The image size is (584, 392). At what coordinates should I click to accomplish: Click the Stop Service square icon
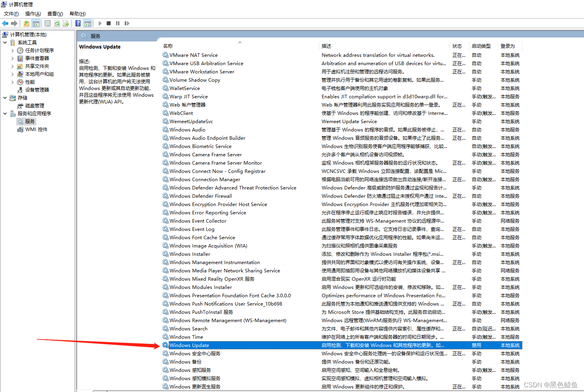click(109, 23)
